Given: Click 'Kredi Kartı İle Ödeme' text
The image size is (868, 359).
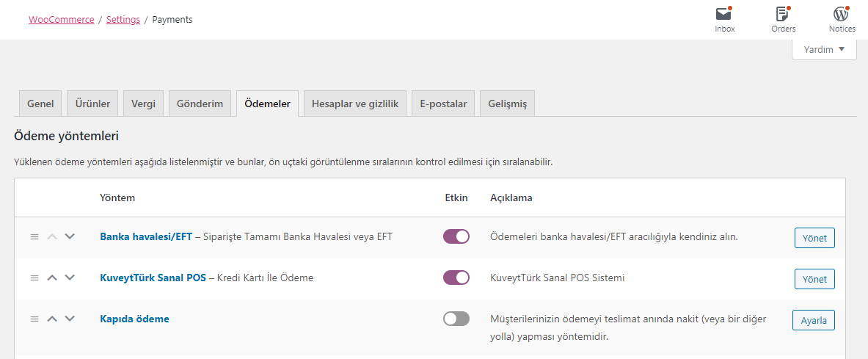Looking at the screenshot, I should [x=265, y=278].
